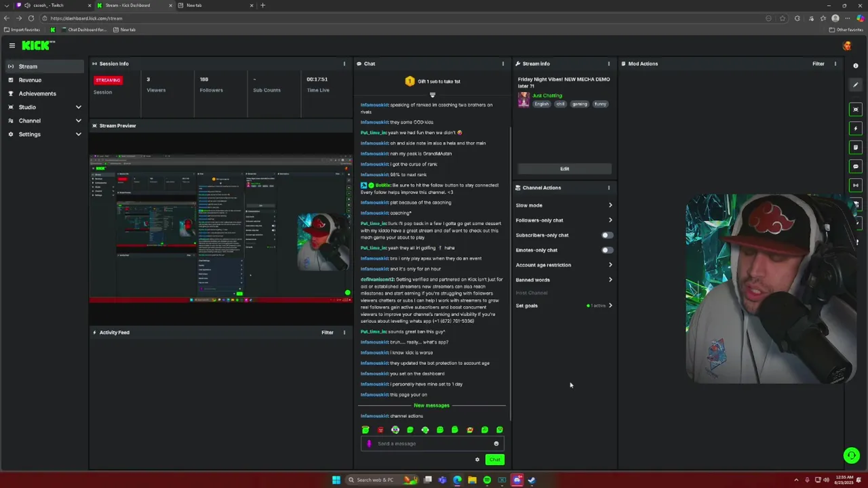This screenshot has height=488, width=868.
Task: Open Windows Start menu
Action: click(x=336, y=480)
